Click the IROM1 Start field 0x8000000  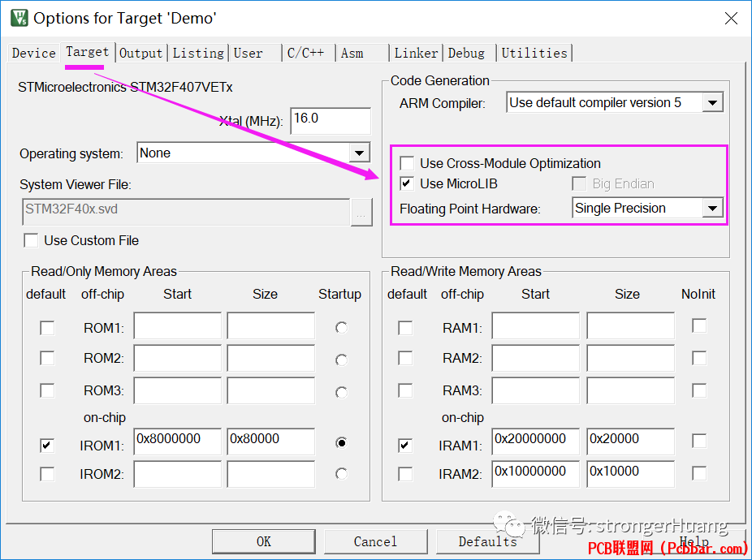[x=178, y=442]
